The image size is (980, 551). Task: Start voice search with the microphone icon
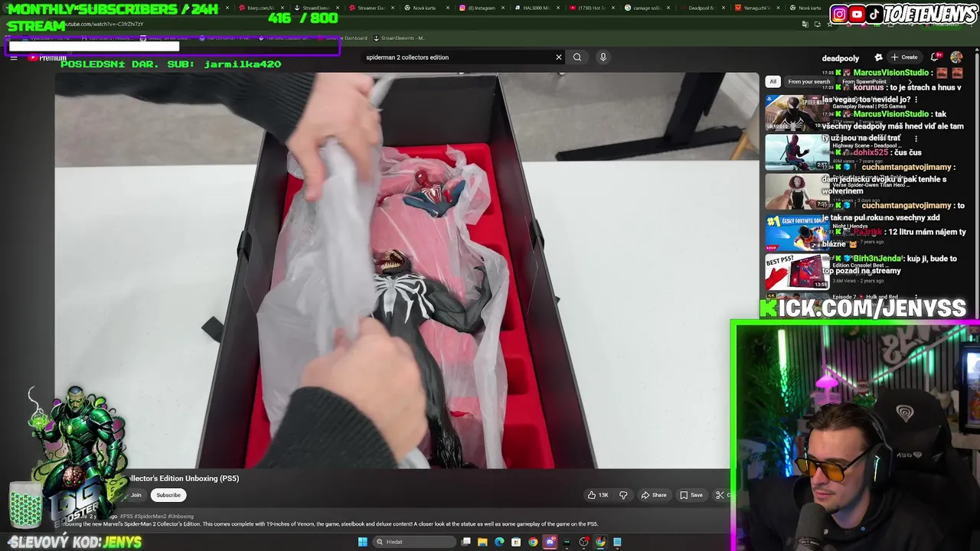[603, 57]
